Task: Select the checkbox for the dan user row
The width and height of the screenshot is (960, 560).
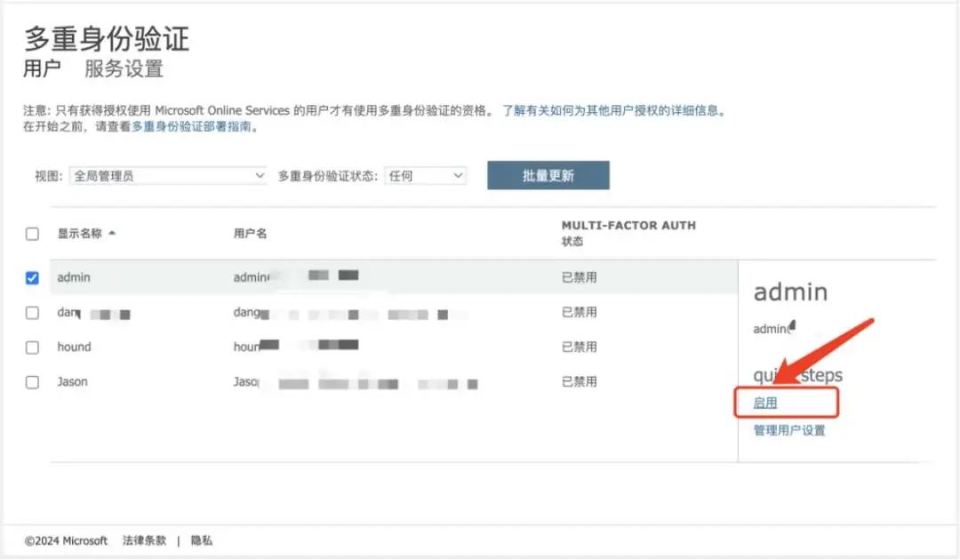Action: click(33, 313)
